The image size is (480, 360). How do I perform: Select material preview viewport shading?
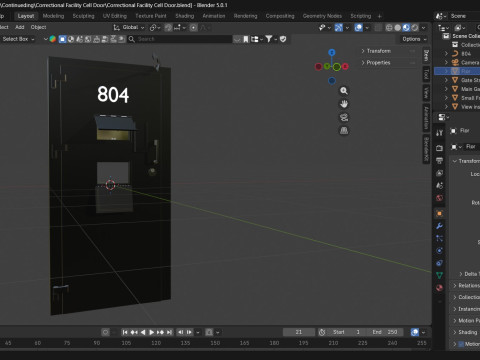coord(406,28)
